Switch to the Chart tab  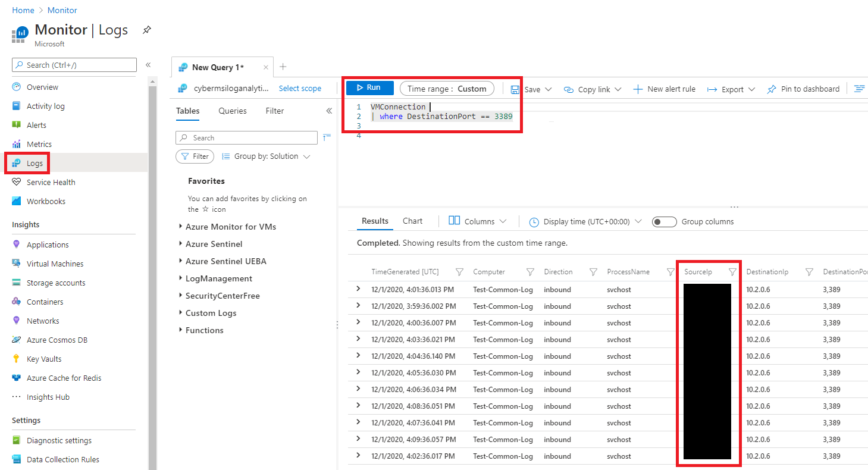pos(412,221)
